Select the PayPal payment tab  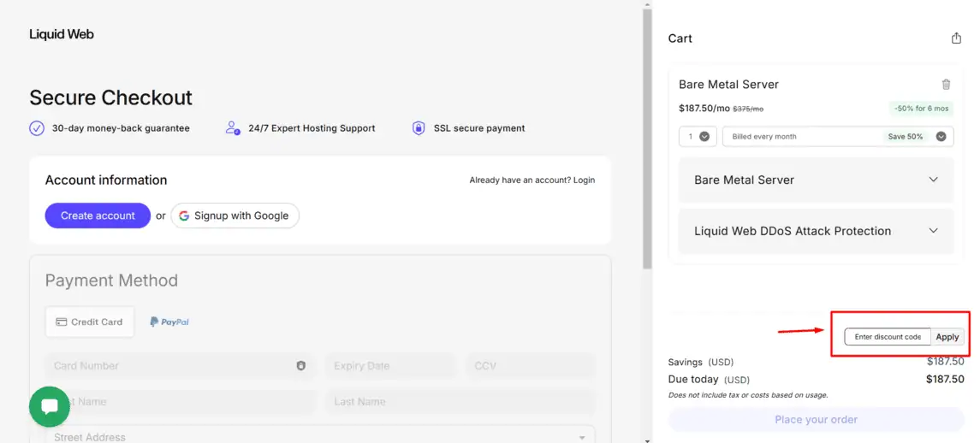(x=169, y=322)
